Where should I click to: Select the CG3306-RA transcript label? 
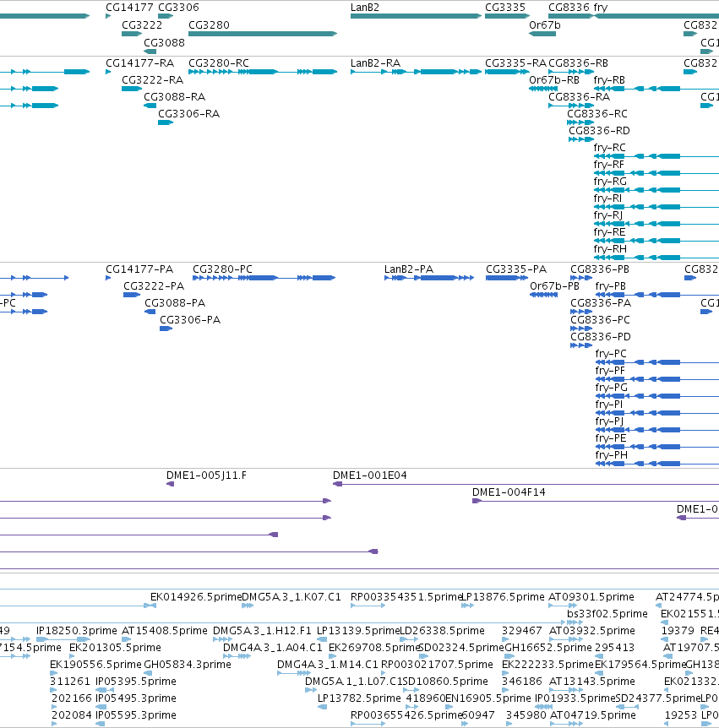coord(188,114)
